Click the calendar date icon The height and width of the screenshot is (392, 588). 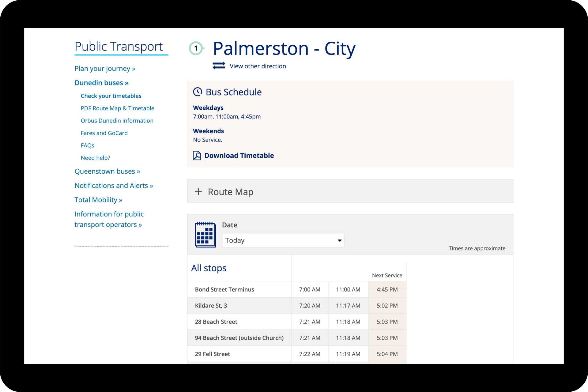[x=205, y=235]
